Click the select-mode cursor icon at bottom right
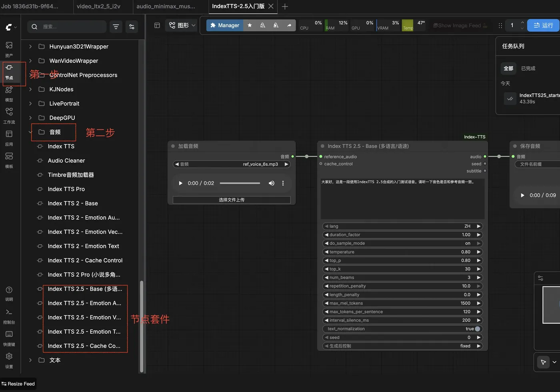The width and height of the screenshot is (560, 392). [x=543, y=362]
